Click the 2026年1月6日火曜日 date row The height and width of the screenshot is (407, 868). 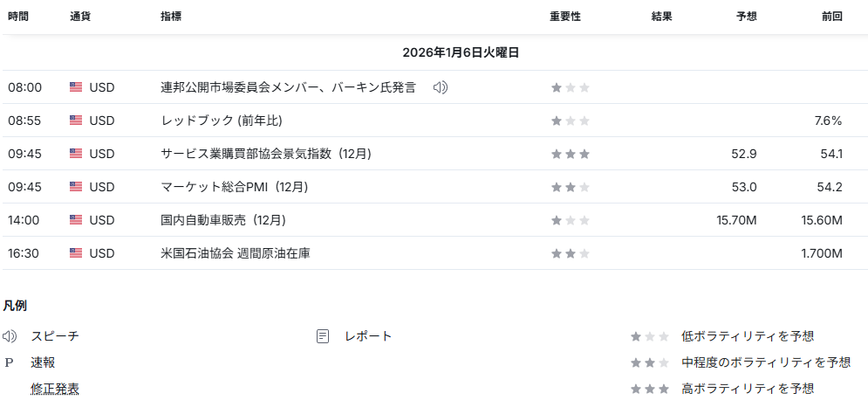(461, 52)
